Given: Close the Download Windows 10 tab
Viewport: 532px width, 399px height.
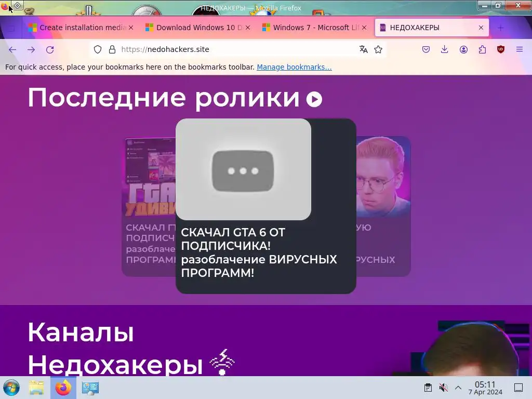Looking at the screenshot, I should 248,28.
